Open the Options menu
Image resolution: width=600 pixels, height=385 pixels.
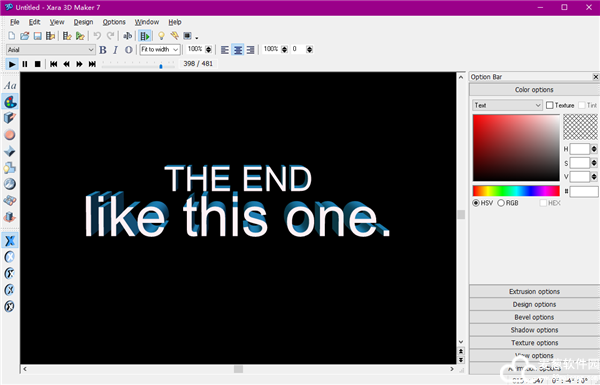coord(114,22)
